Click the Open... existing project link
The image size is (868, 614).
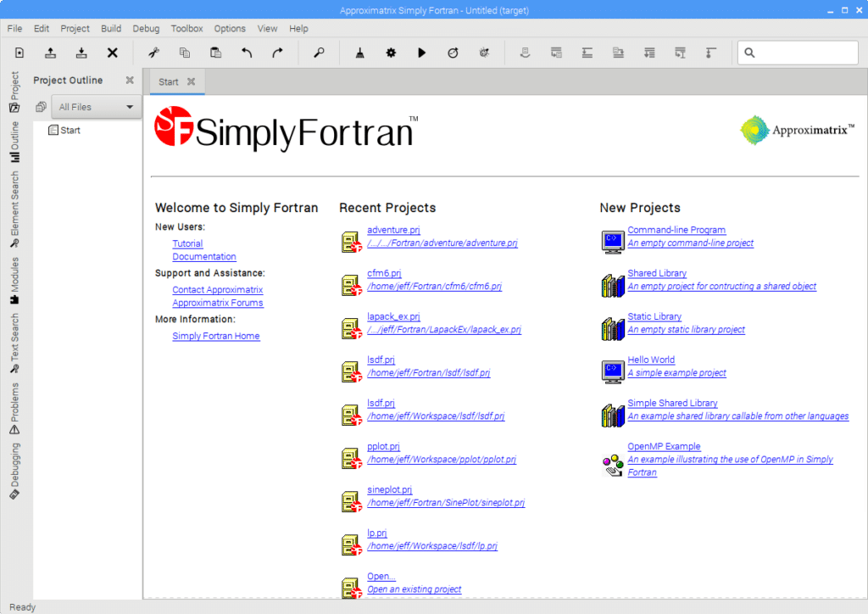point(381,577)
